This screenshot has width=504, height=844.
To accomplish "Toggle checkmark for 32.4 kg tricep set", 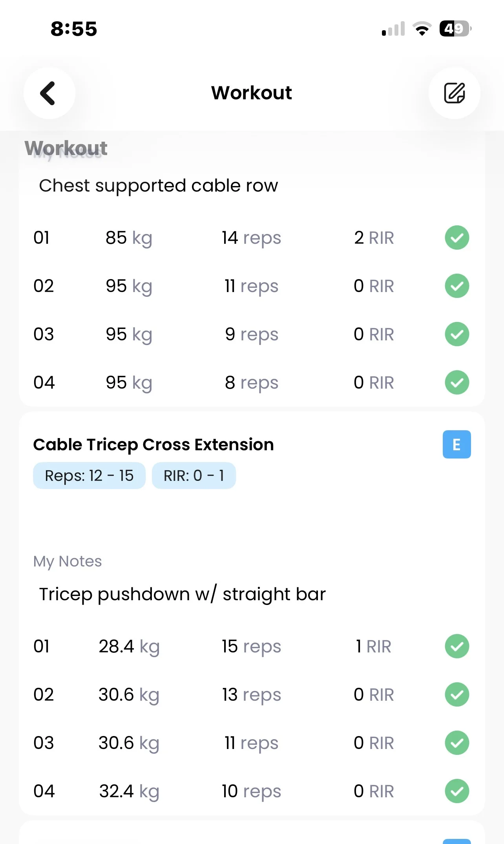I will pos(457,791).
